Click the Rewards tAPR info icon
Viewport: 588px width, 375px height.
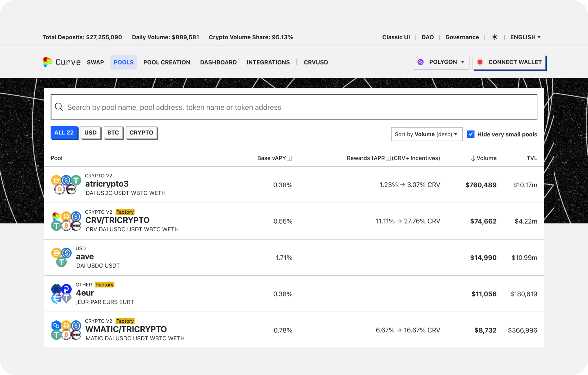(x=388, y=158)
